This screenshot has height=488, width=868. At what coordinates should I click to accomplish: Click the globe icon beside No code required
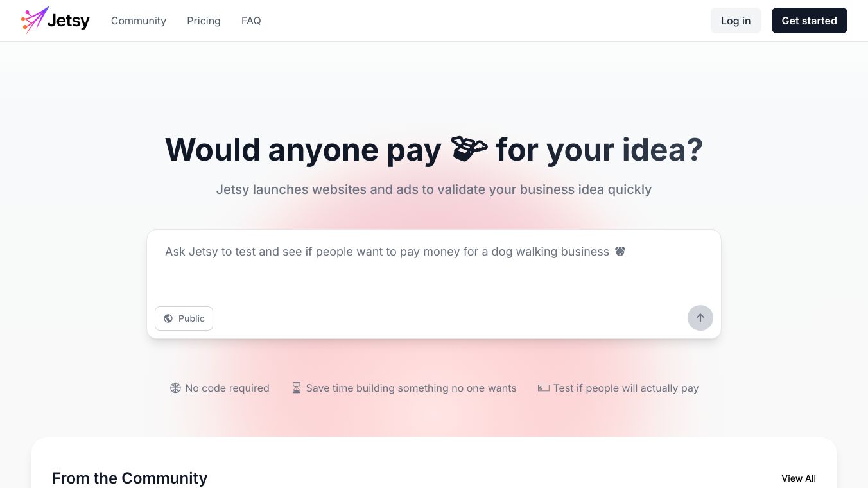pyautogui.click(x=175, y=388)
